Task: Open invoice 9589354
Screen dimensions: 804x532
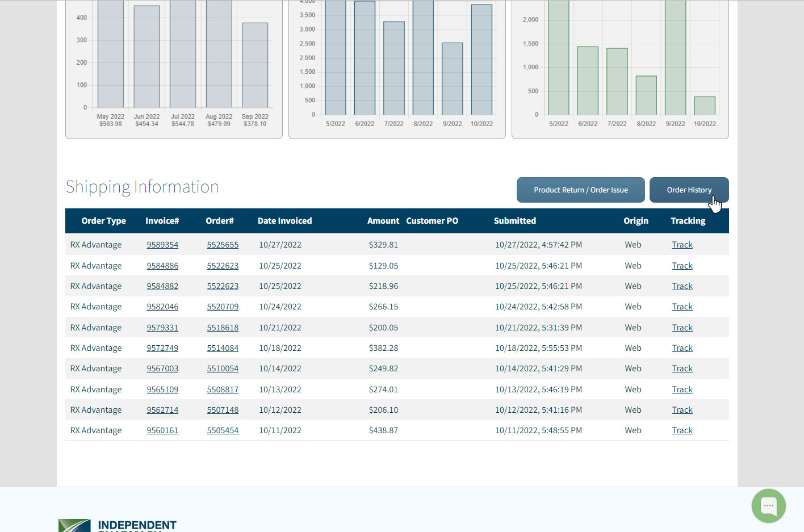Action: (x=162, y=245)
